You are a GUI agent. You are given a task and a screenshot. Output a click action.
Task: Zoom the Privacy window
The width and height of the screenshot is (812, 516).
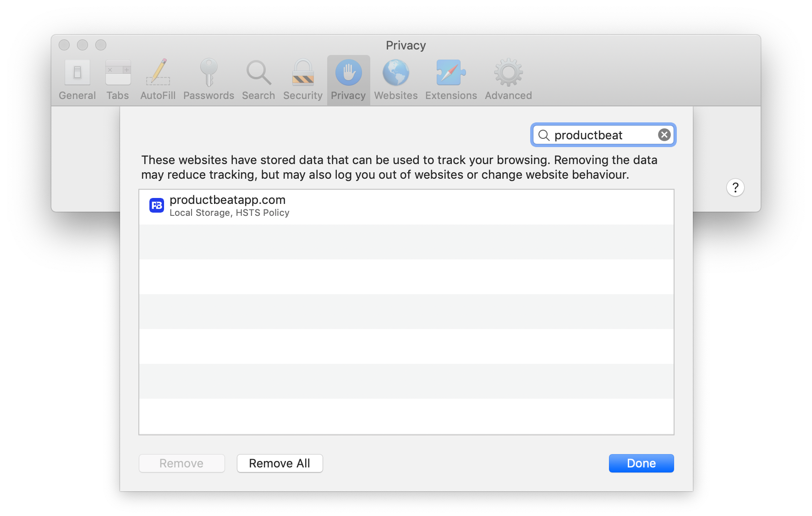tap(101, 45)
